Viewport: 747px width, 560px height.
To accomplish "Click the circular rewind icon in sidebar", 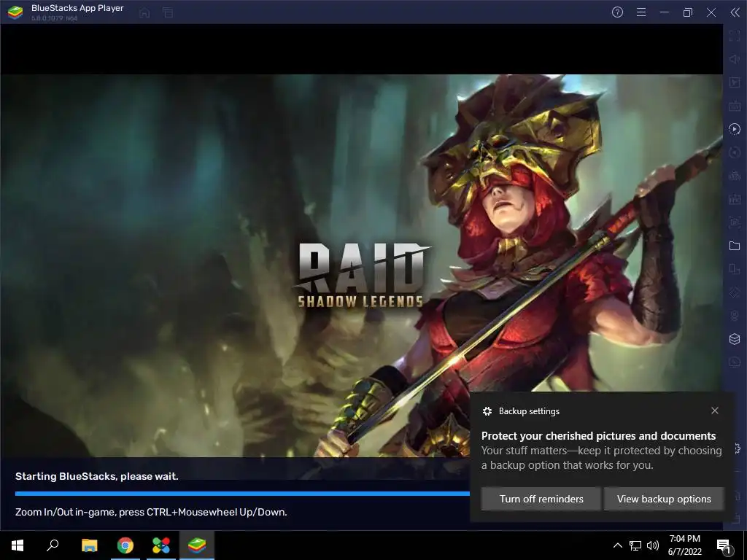I will tap(735, 152).
